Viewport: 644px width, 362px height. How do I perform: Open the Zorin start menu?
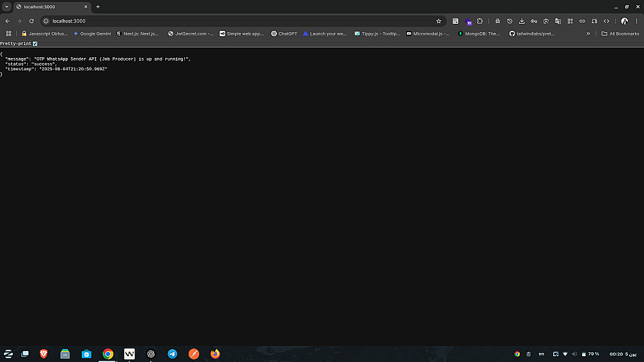click(8, 354)
